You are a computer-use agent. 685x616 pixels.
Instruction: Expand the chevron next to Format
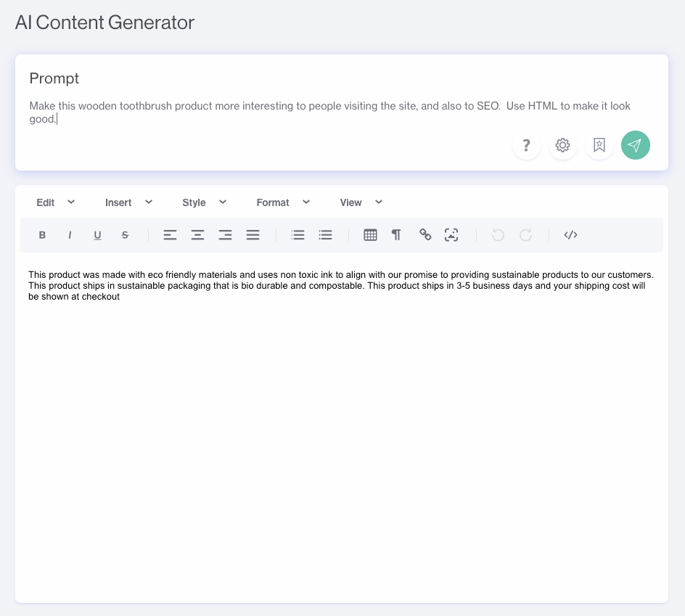coord(306,202)
